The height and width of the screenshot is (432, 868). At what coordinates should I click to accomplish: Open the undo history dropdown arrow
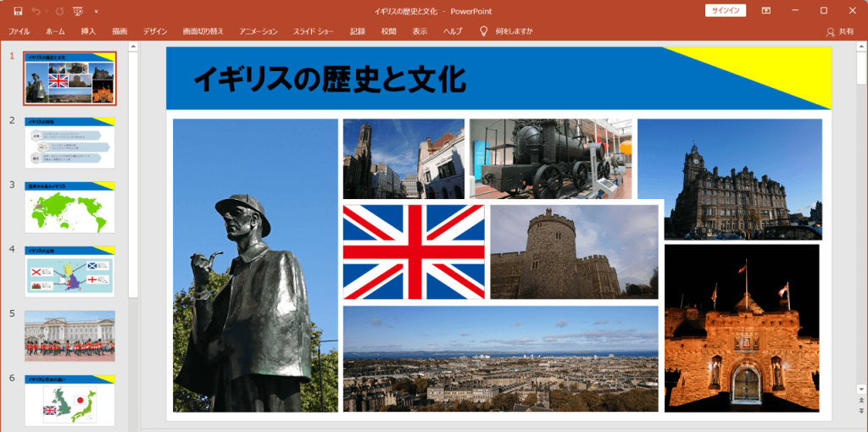(46, 11)
